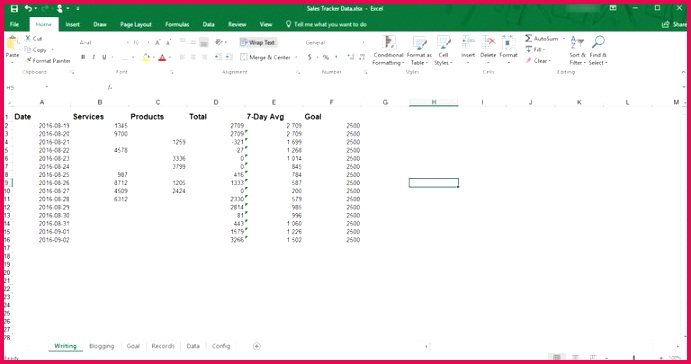Apply percent style format
The width and height of the screenshot is (691, 364).
pyautogui.click(x=326, y=57)
